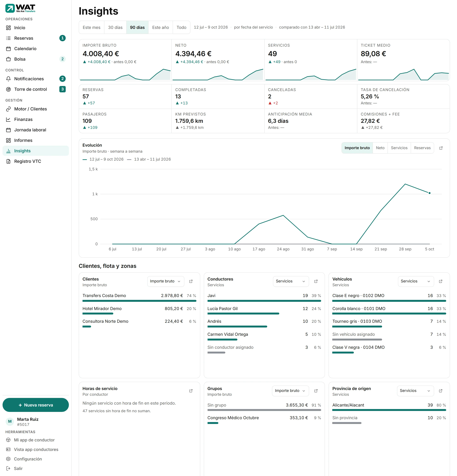Select the Este año period tab
Viewport: 457px width, 476px height.
(161, 27)
